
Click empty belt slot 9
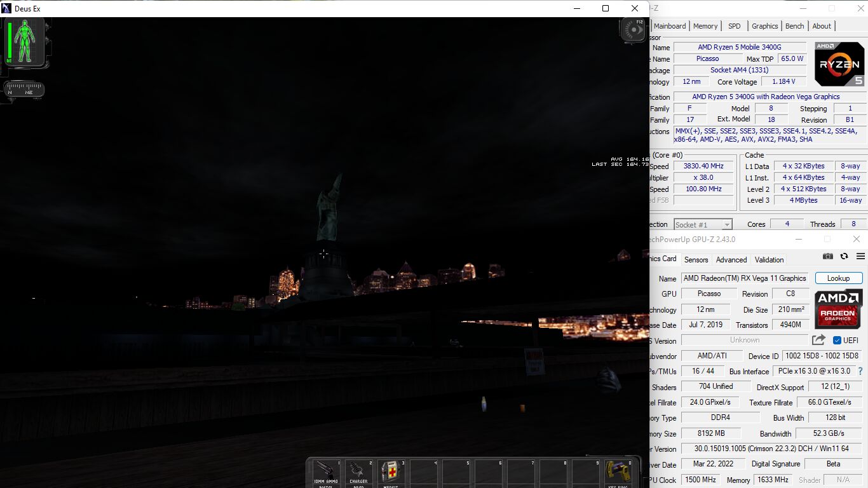coord(586,473)
